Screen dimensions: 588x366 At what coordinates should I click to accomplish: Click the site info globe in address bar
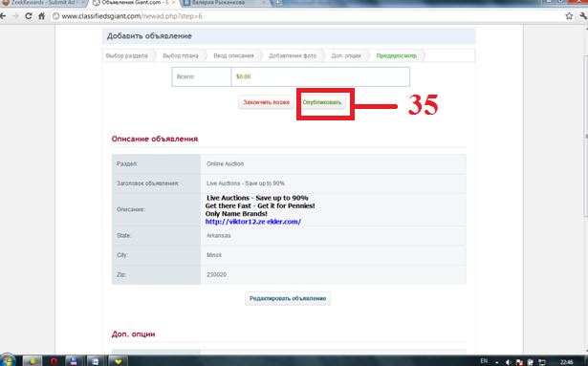[x=55, y=16]
